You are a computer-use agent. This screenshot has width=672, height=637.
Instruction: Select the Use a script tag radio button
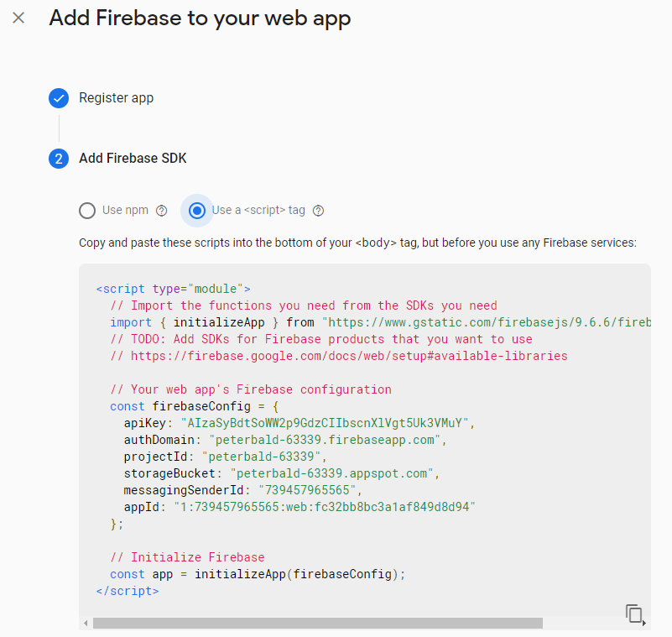coord(197,211)
